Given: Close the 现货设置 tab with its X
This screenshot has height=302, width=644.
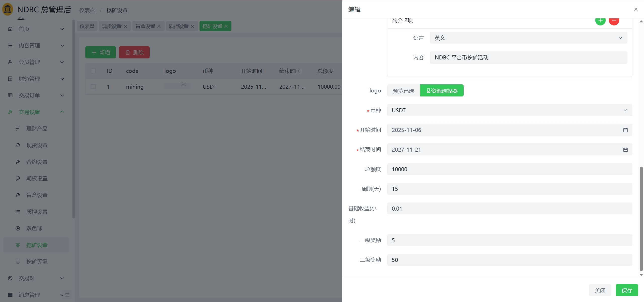Looking at the screenshot, I should [126, 26].
